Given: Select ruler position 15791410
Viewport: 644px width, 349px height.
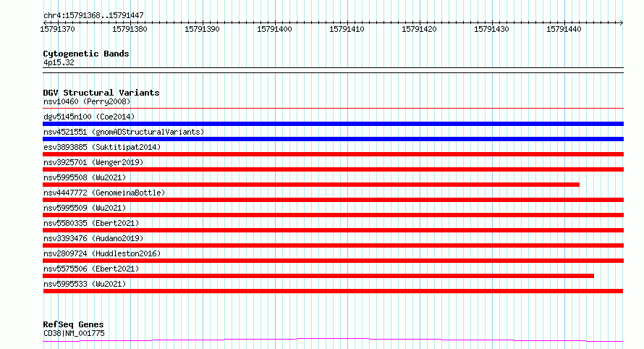Looking at the screenshot, I should point(347,29).
